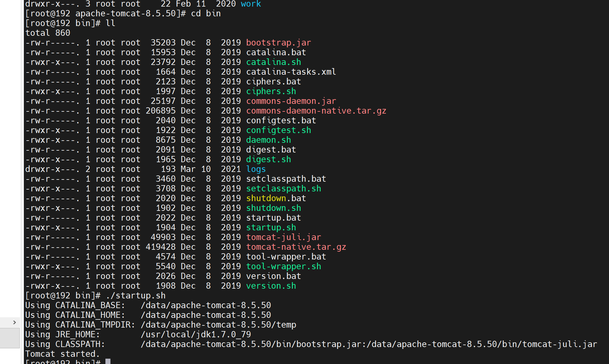
Task: Click commons-daemon-native.tar.gz in listing
Action: pos(316,111)
